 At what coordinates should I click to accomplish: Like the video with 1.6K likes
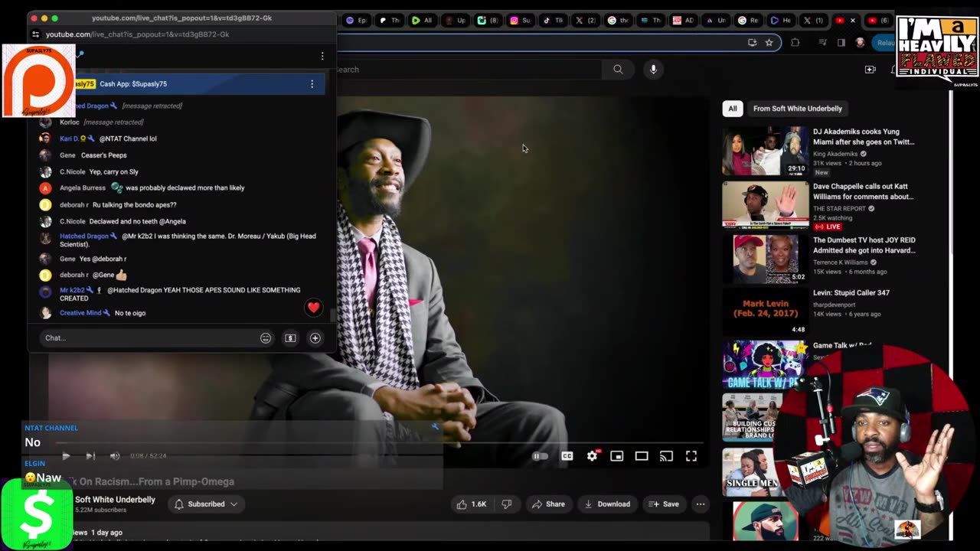click(x=471, y=504)
